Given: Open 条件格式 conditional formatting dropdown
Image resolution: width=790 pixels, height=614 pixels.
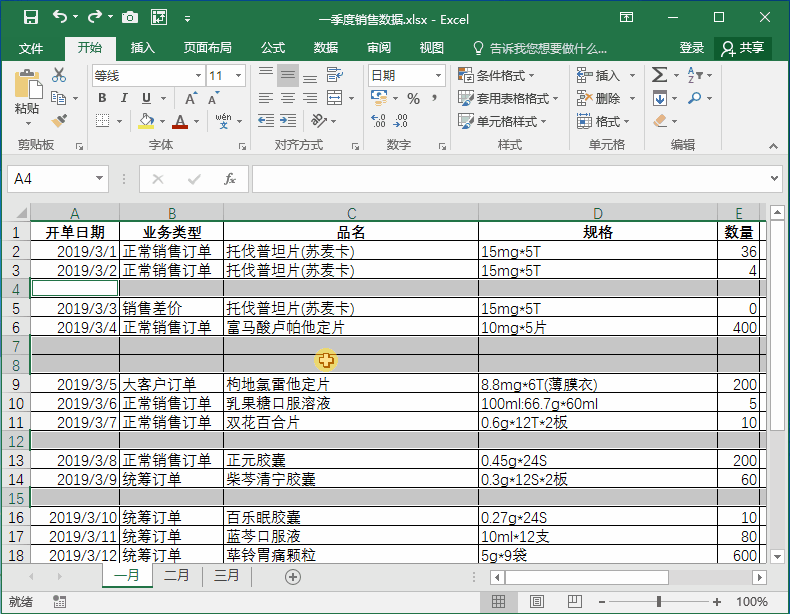Looking at the screenshot, I should pyautogui.click(x=496, y=75).
